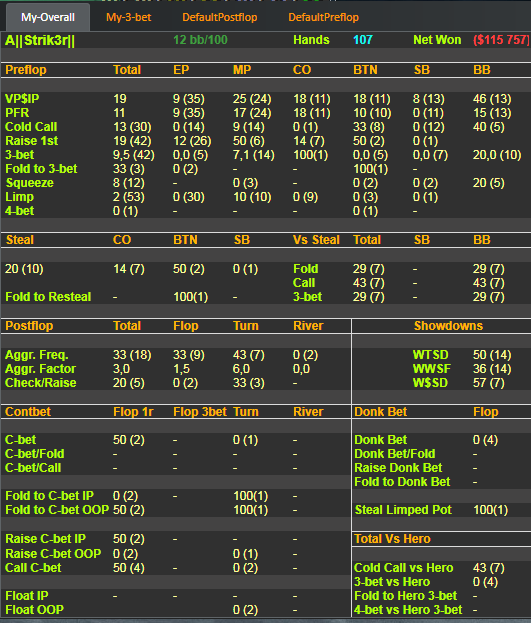Click the Squeeze row label
Screen dimensions: 531x623
[x=29, y=183]
